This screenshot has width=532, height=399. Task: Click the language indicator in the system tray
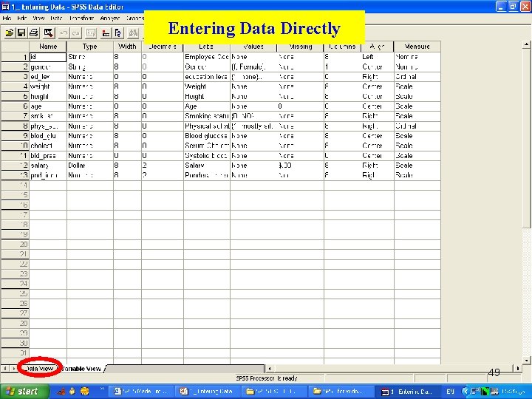click(450, 392)
